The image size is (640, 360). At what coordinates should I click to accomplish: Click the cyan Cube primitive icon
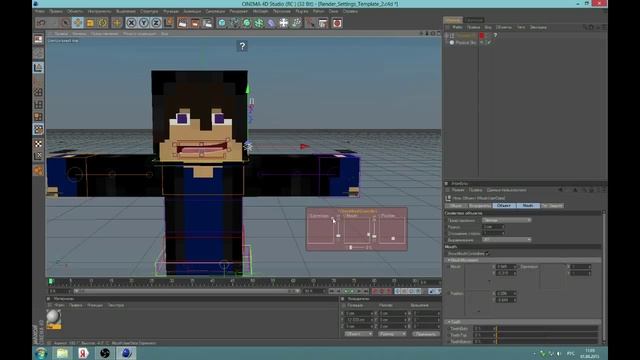[222, 23]
